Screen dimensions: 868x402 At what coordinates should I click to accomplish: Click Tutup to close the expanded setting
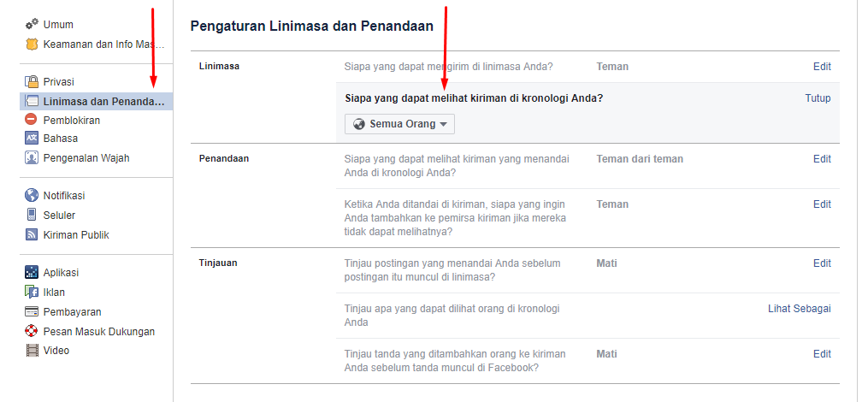pos(818,98)
